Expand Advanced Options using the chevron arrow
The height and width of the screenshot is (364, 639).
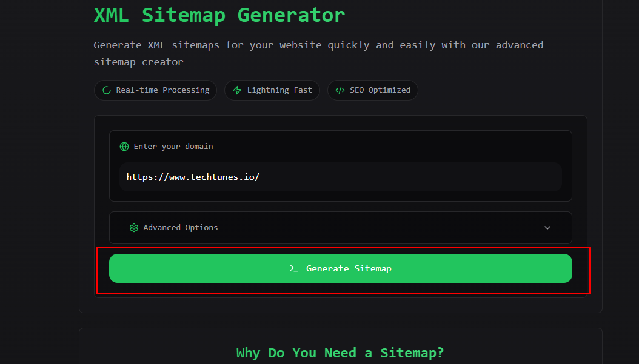pos(547,227)
